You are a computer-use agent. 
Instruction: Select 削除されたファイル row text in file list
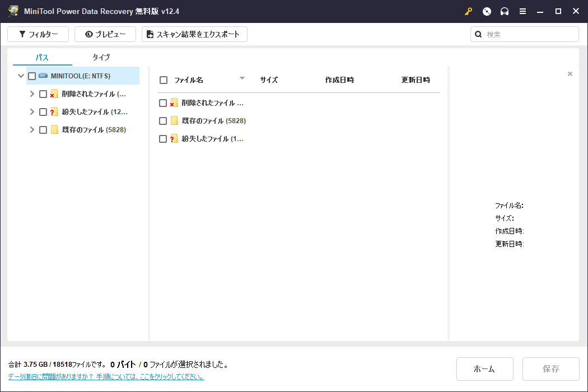point(213,103)
